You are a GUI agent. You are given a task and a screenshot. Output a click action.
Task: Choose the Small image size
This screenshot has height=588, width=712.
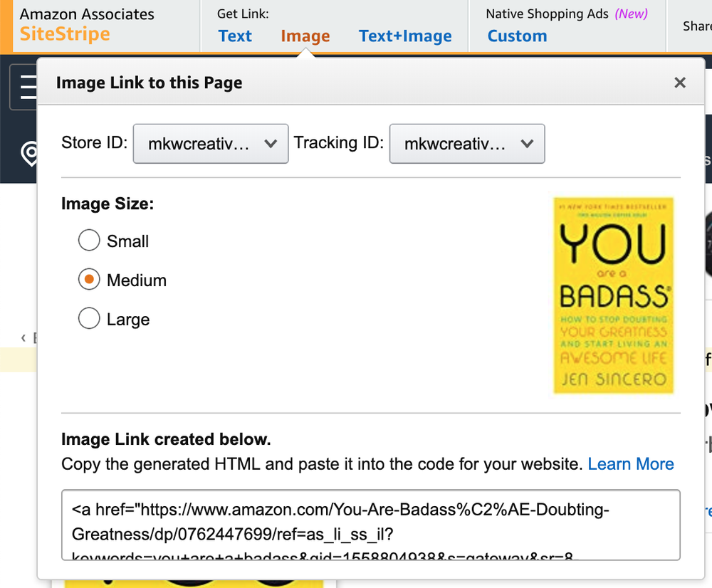[89, 240]
